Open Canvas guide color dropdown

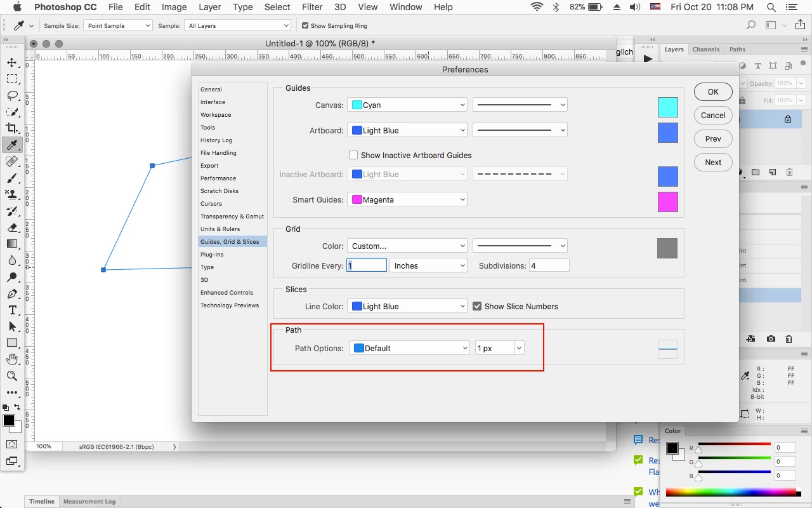click(x=407, y=105)
